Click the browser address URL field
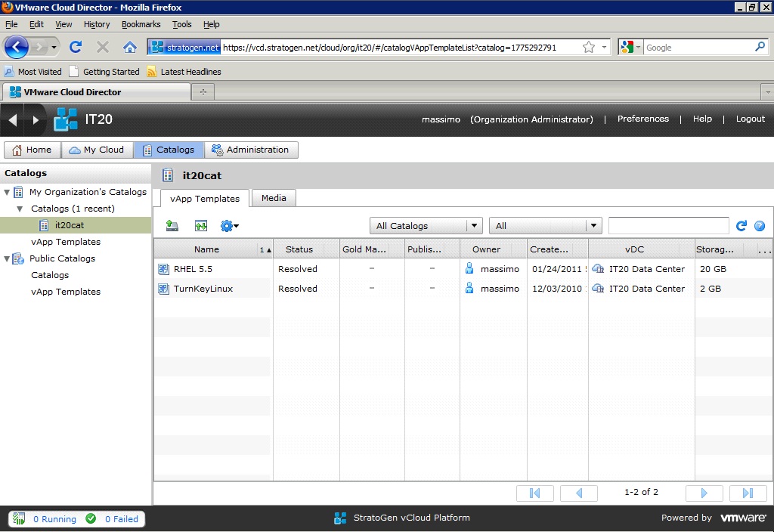 pyautogui.click(x=400, y=48)
